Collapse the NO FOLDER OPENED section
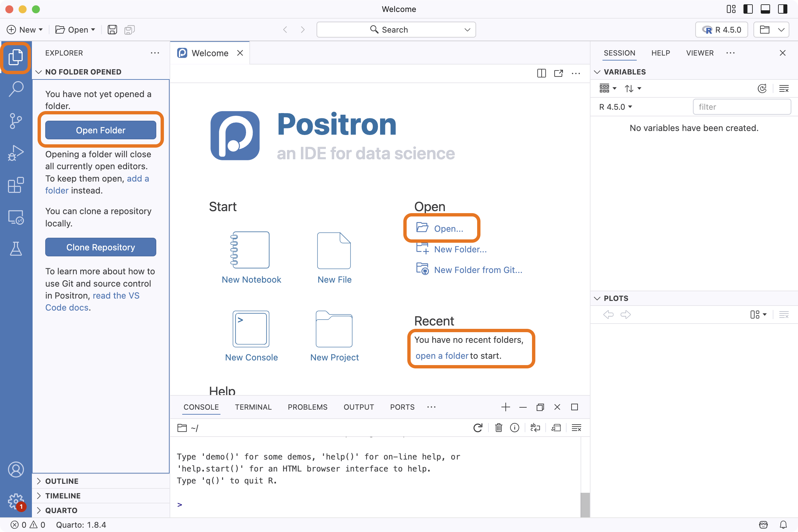This screenshot has height=532, width=798. [39, 72]
